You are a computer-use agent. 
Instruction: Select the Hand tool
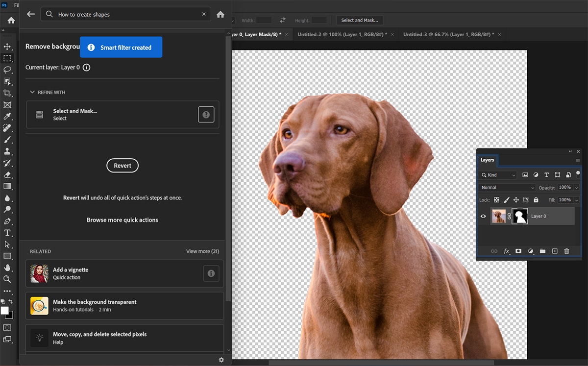point(7,268)
